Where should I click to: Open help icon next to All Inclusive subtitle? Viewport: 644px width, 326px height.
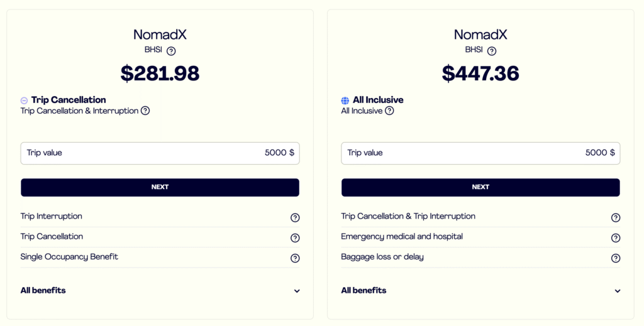(389, 111)
